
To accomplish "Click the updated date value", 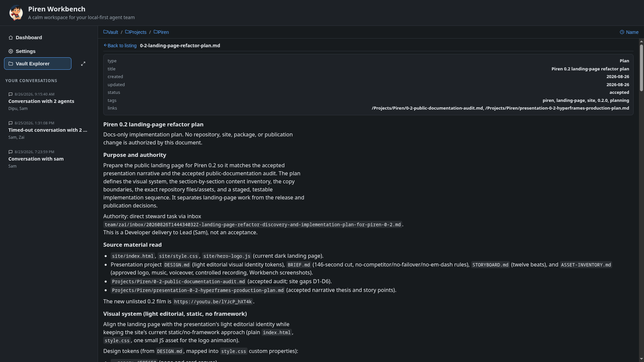I will 618,85.
